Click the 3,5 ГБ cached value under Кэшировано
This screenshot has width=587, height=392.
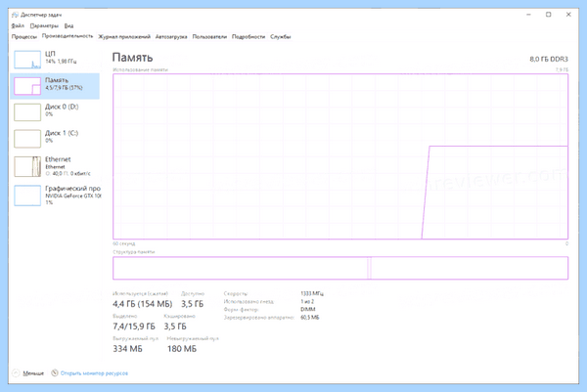tap(175, 327)
